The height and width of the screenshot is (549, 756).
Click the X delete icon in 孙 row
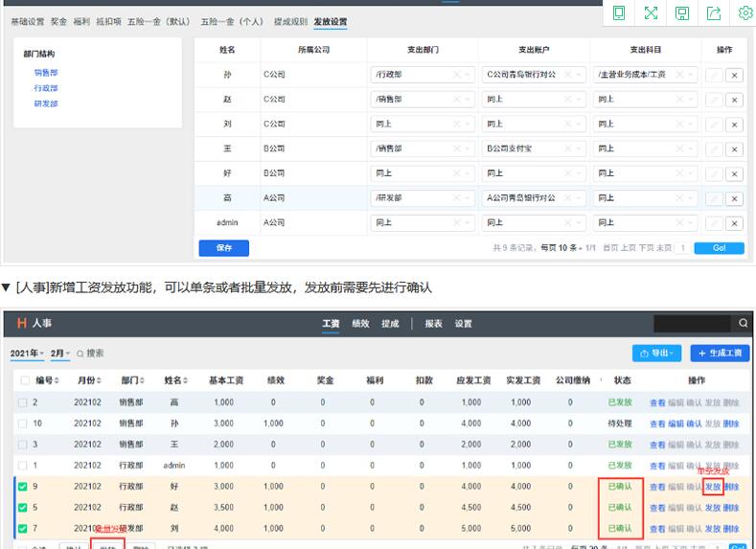pos(734,75)
